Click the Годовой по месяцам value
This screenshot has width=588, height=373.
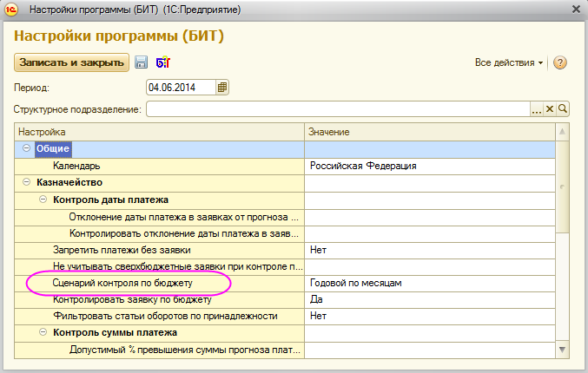point(430,283)
